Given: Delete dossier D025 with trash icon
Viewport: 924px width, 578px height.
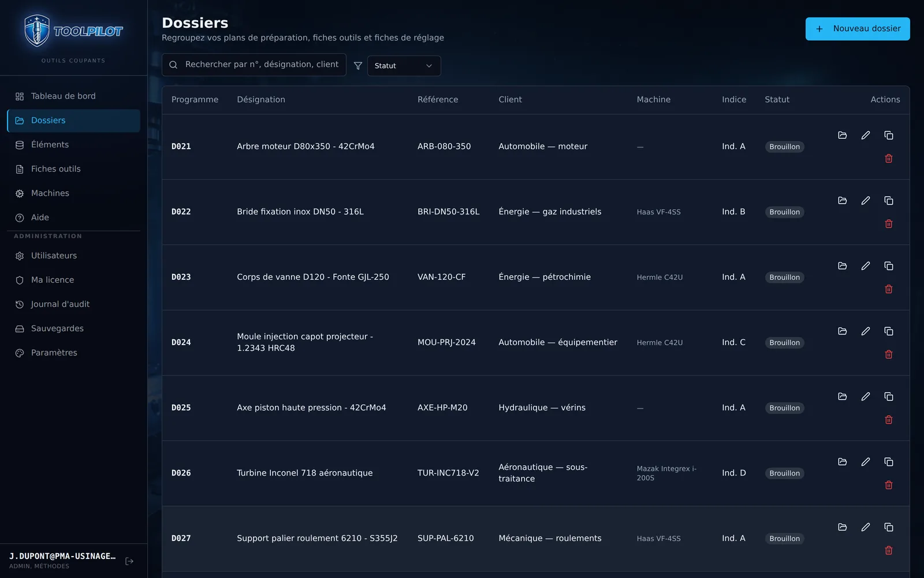Looking at the screenshot, I should tap(889, 420).
